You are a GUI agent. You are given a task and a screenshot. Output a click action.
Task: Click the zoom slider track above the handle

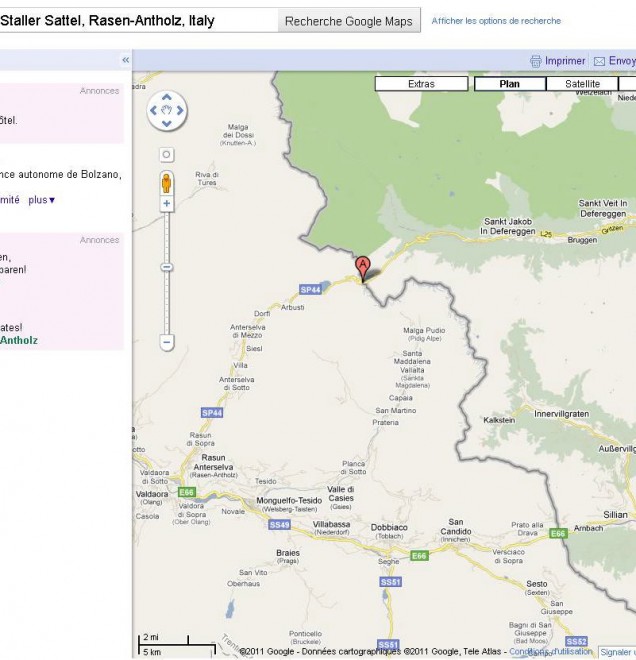pos(167,237)
